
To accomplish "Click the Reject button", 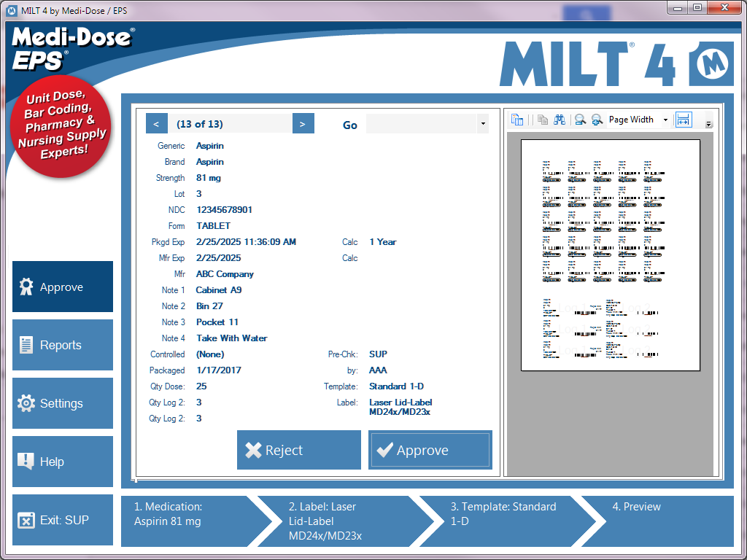I will (x=298, y=450).
